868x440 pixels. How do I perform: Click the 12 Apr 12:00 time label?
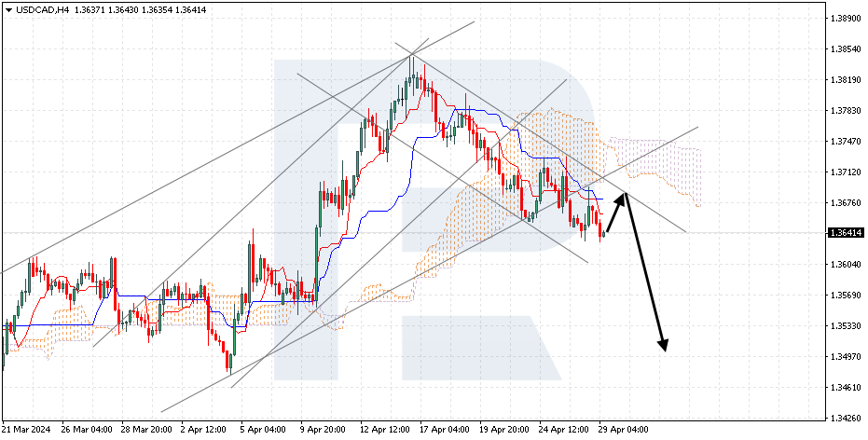coord(383,430)
